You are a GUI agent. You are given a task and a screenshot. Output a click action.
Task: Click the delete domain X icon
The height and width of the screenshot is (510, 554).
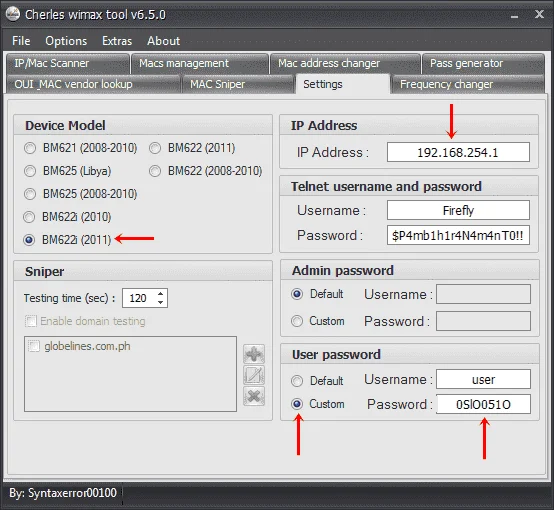(x=254, y=396)
